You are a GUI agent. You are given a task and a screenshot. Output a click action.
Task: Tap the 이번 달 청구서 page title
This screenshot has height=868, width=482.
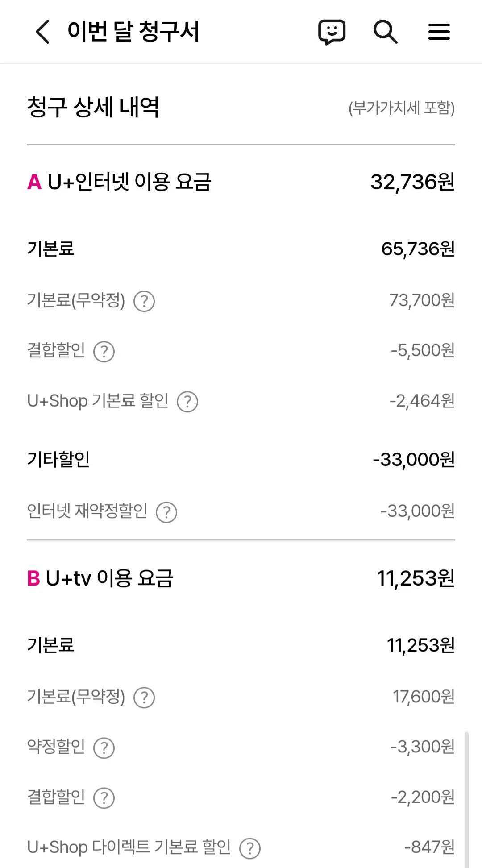pyautogui.click(x=133, y=32)
